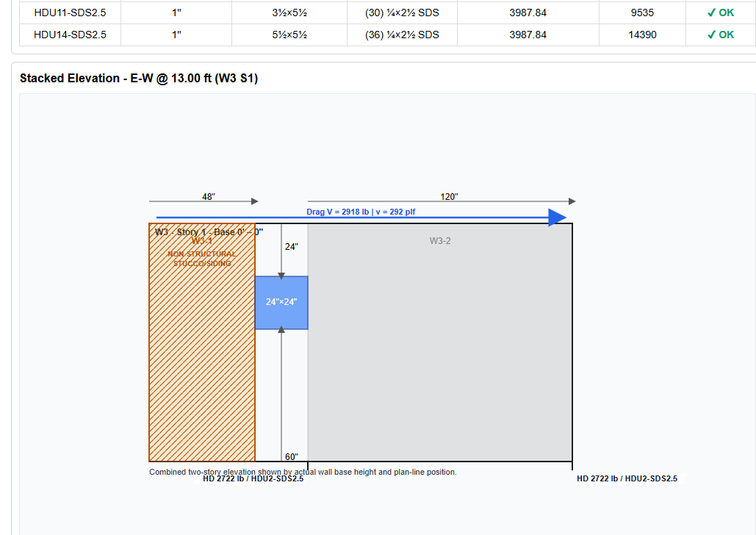The image size is (756, 535).
Task: Click the 1" bolt cell in HDU11 row
Action: click(x=176, y=13)
